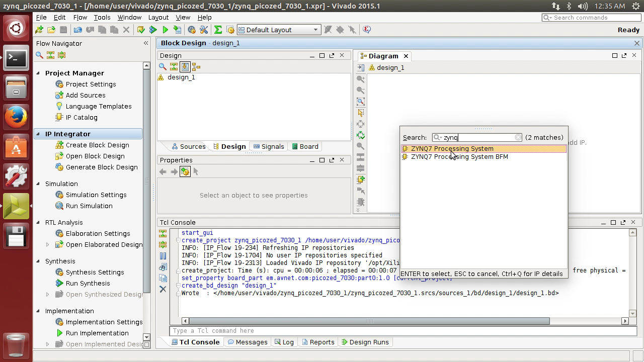Expand all in Flow Navigator icon
The width and height of the screenshot is (644, 362).
pos(61,55)
